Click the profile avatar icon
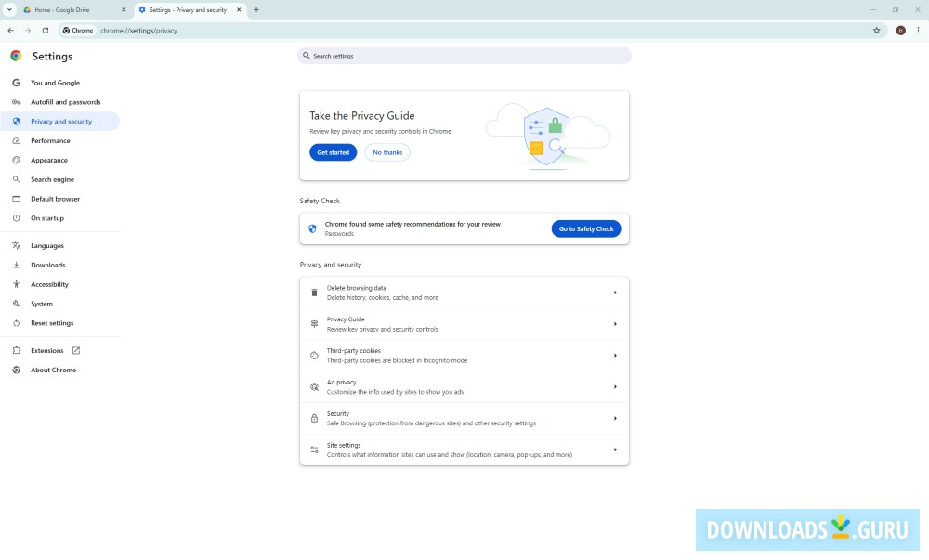This screenshot has height=560, width=929. pos(899,30)
